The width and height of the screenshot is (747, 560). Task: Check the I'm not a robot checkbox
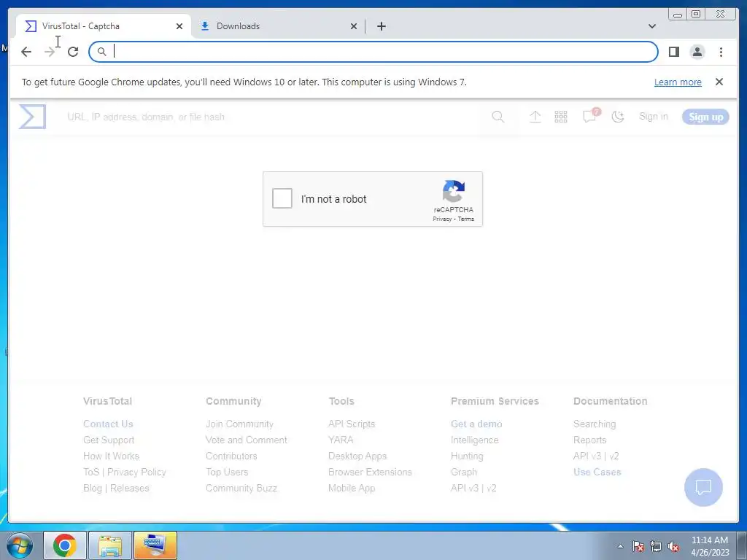click(282, 198)
